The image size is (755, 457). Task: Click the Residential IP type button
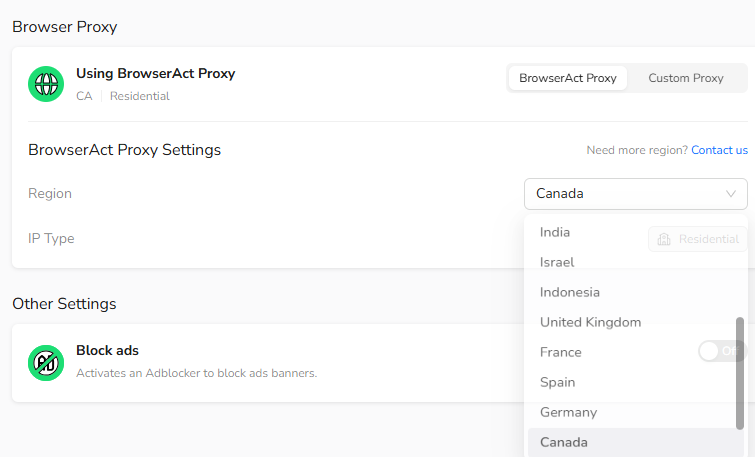pyautogui.click(x=698, y=239)
